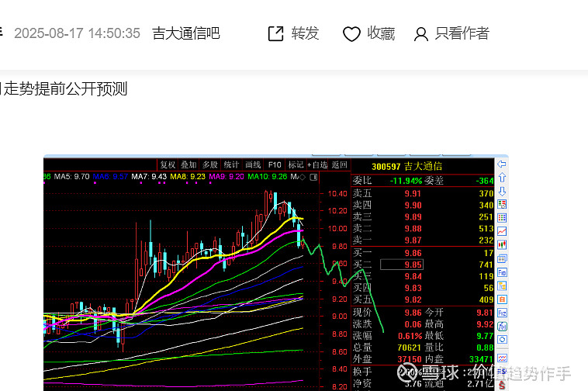588x391 pixels.
Task: Click the down arrow icon in chart sidebar
Action: 502,191
